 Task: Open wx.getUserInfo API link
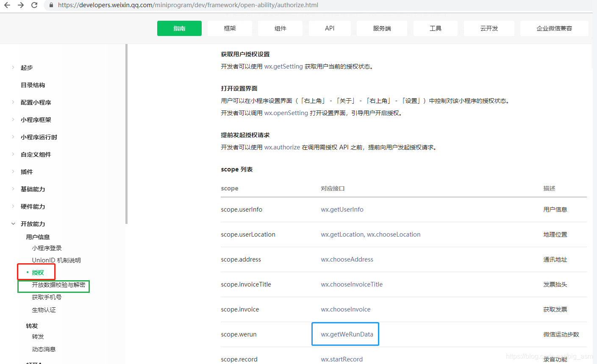click(342, 210)
